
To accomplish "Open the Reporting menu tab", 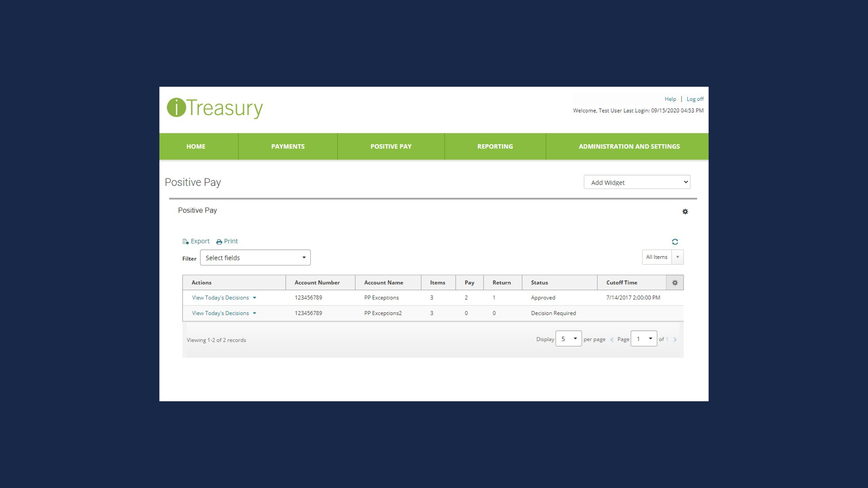I will click(x=495, y=146).
